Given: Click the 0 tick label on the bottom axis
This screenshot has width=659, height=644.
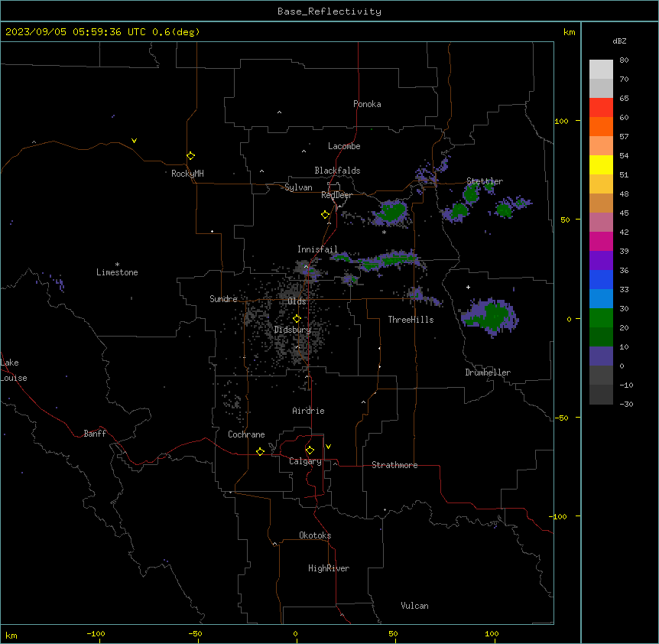Looking at the screenshot, I should (x=295, y=633).
